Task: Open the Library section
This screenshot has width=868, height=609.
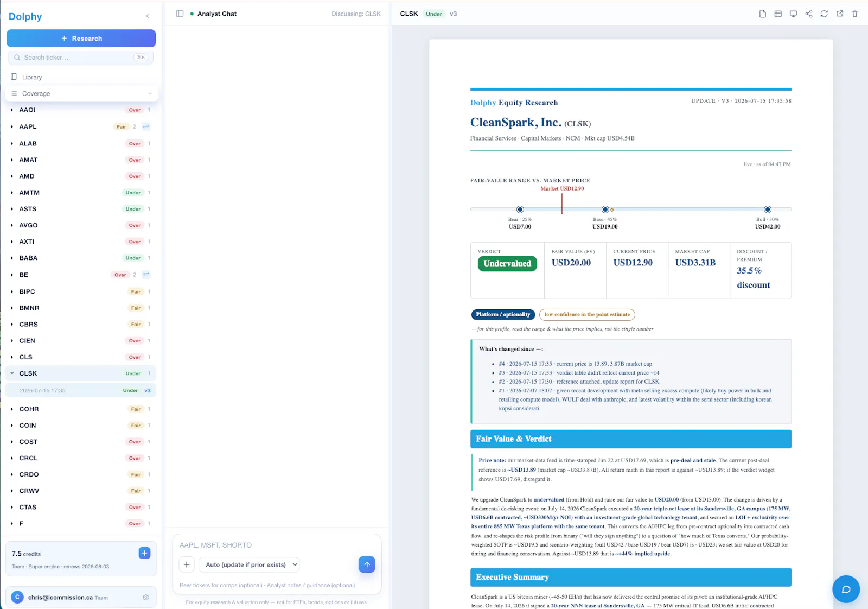Action: 81,77
